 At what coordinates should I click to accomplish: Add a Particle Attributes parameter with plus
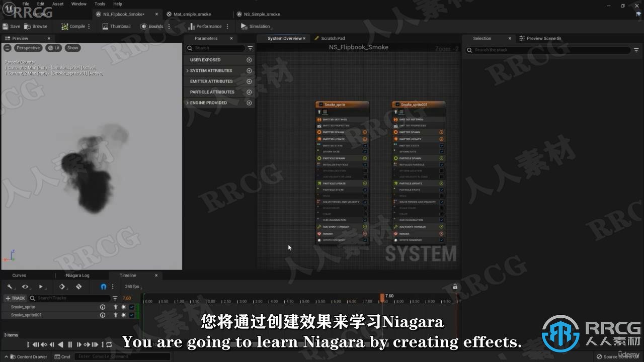click(x=249, y=92)
